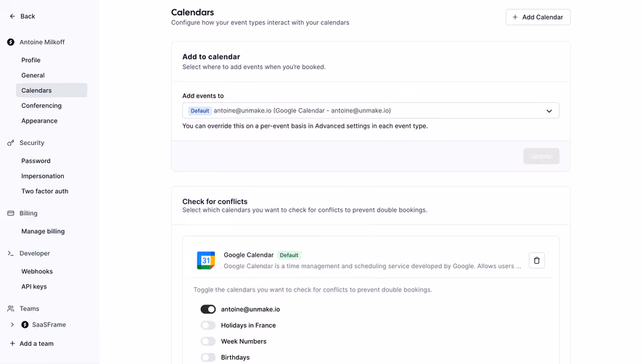Click Billing section heading
Image resolution: width=642 pixels, height=364 pixels.
28,213
